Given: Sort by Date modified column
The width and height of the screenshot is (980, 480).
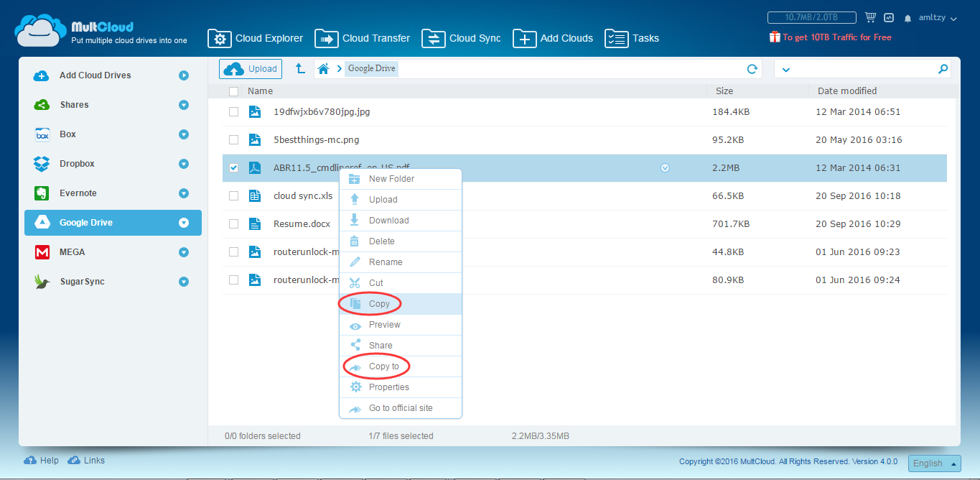Looking at the screenshot, I should [847, 91].
